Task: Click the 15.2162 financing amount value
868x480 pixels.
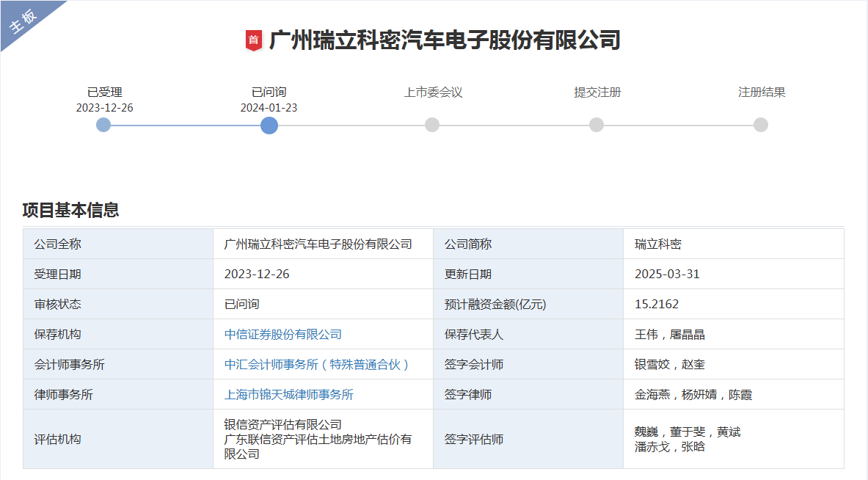Action: (657, 305)
